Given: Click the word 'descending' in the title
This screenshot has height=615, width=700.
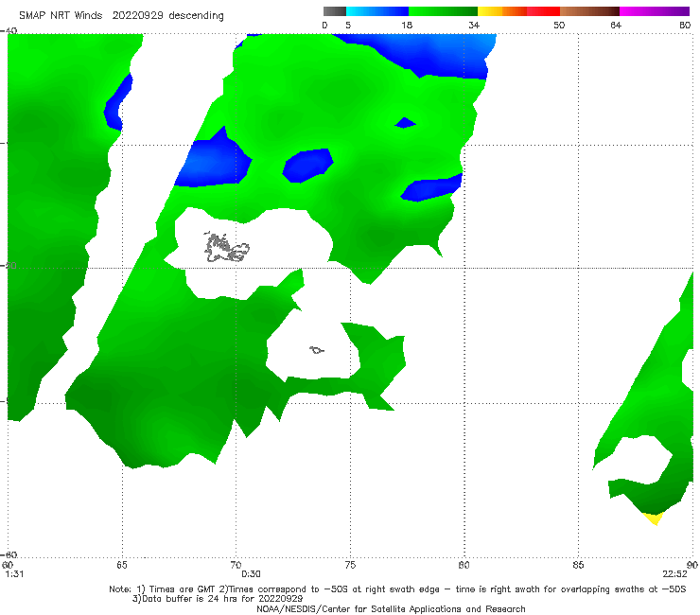Looking at the screenshot, I should pyautogui.click(x=196, y=15).
